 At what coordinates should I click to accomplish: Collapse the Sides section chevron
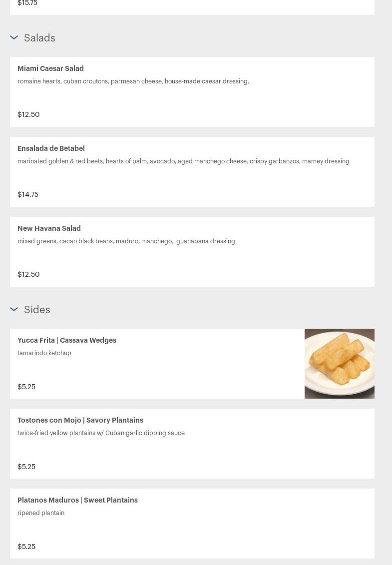[14, 309]
